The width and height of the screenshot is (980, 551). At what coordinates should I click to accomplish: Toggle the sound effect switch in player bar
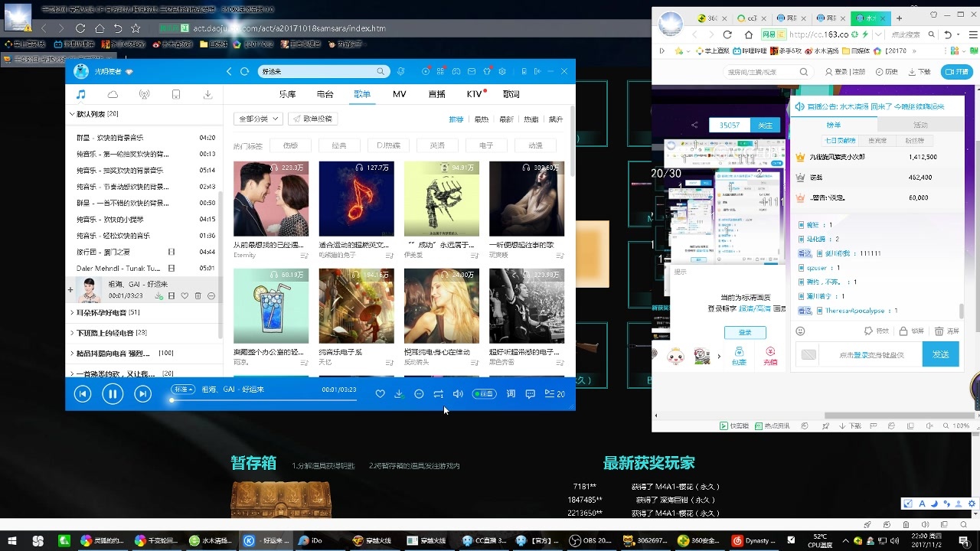(x=485, y=393)
